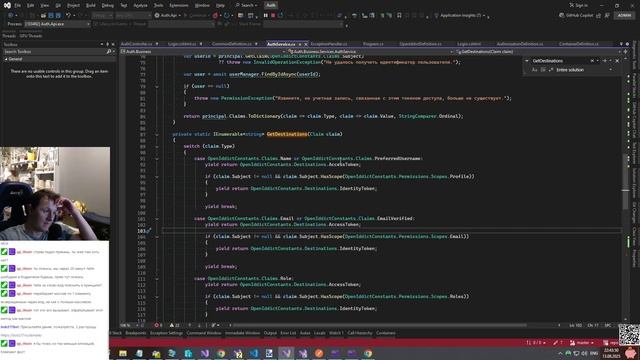Toggle Match case in Find panel
This screenshot has width=640, height=360.
tap(535, 70)
